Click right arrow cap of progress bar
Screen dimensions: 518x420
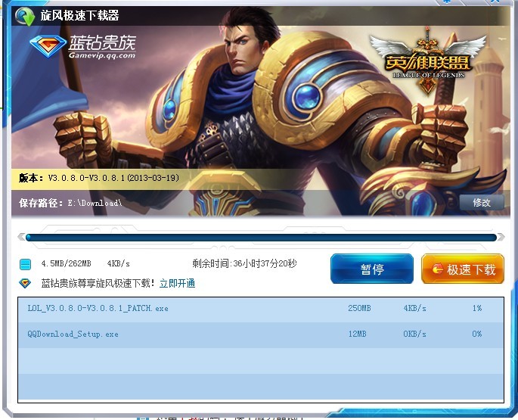[501, 237]
